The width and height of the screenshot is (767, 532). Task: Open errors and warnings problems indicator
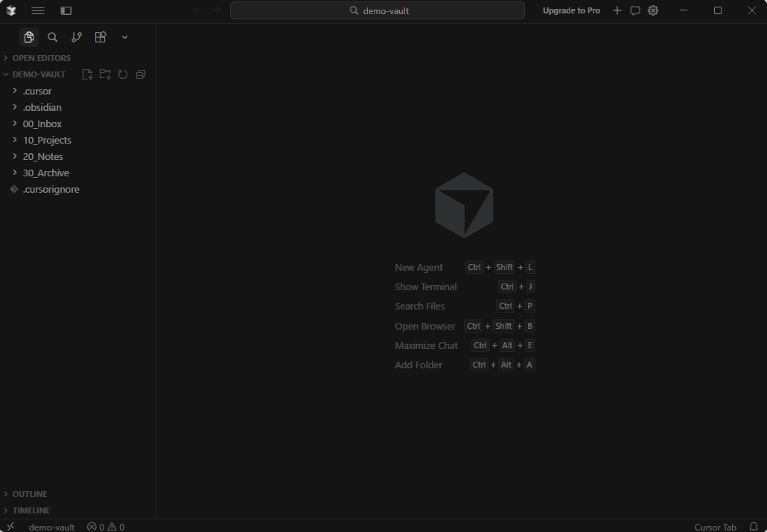[x=106, y=527]
